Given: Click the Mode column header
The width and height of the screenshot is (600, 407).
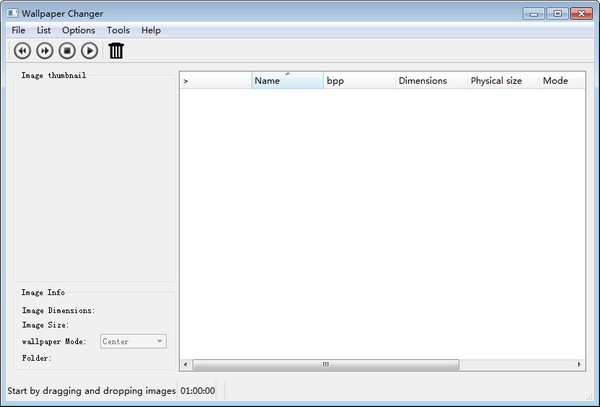Looking at the screenshot, I should (561, 81).
